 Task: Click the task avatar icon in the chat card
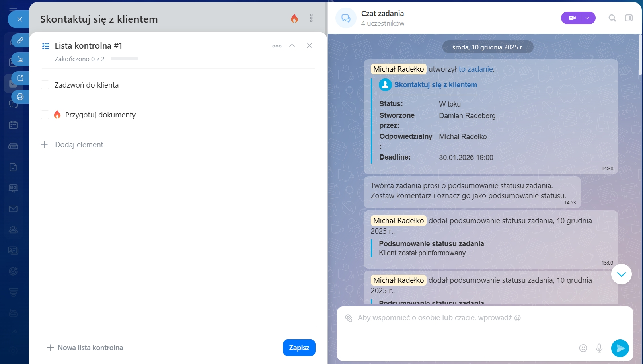385,85
